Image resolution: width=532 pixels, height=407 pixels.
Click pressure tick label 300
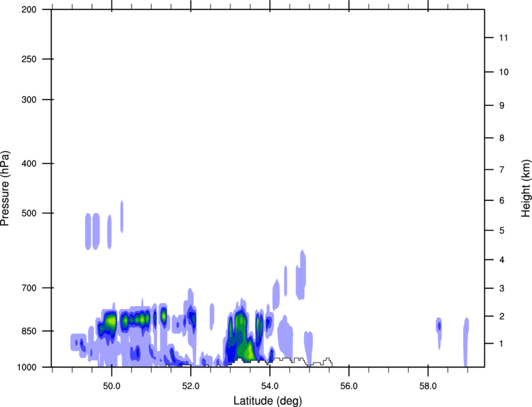pyautogui.click(x=29, y=100)
